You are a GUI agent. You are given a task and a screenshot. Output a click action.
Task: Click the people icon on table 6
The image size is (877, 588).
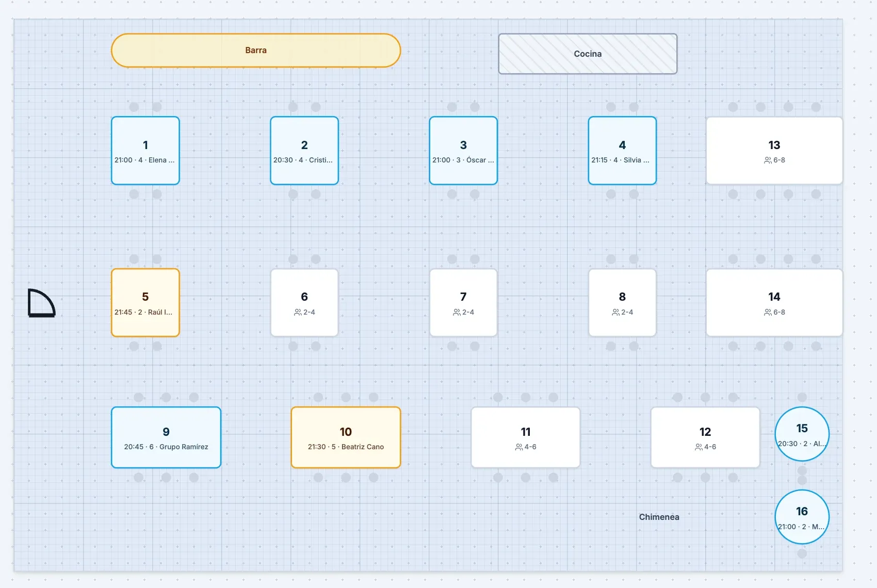tap(298, 313)
